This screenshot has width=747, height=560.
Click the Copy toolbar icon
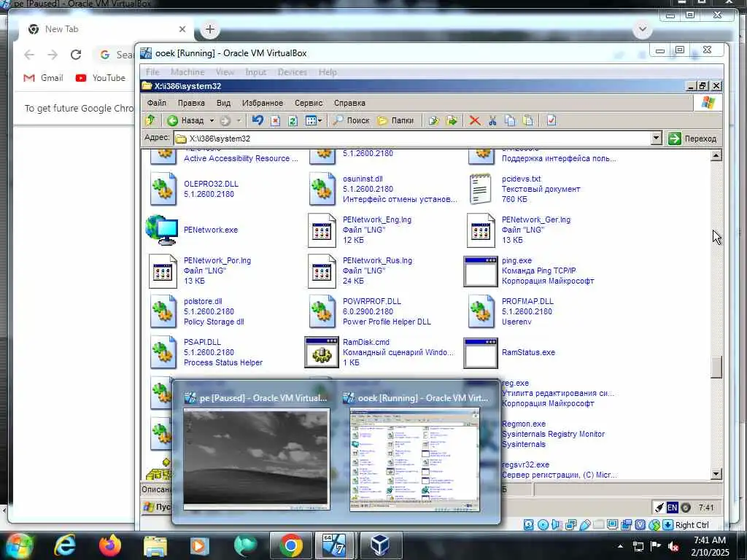[x=510, y=120]
